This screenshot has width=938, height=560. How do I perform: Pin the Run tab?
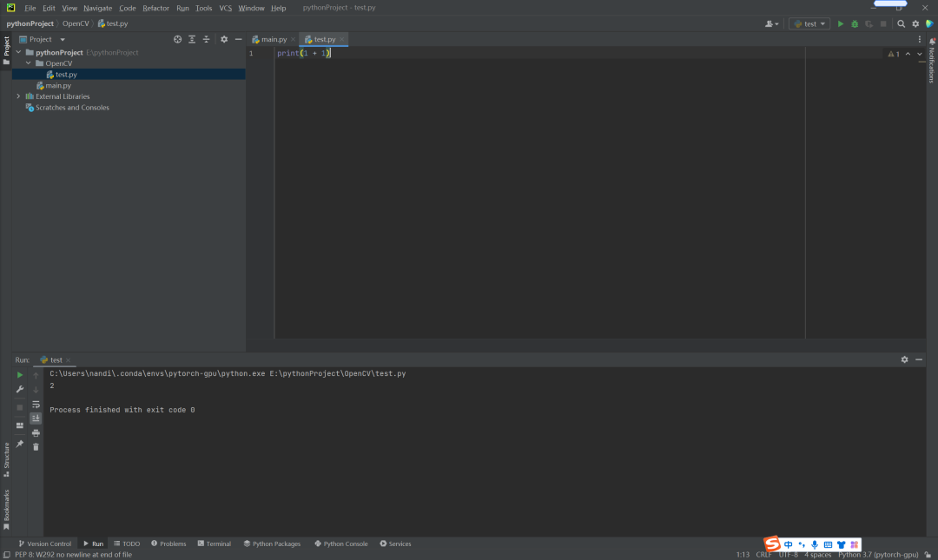tap(20, 444)
